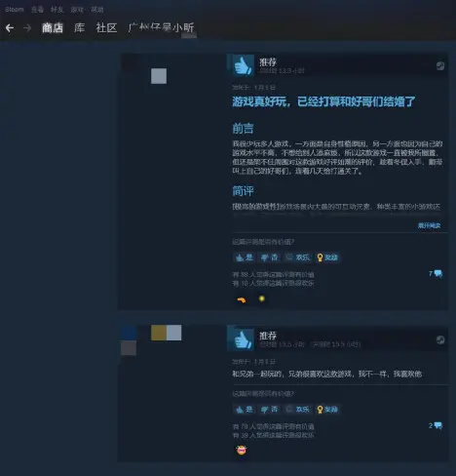Viewport: 456px width, 476px height.
Task: Give 奖励 (award) to the first review
Action: coord(327,258)
